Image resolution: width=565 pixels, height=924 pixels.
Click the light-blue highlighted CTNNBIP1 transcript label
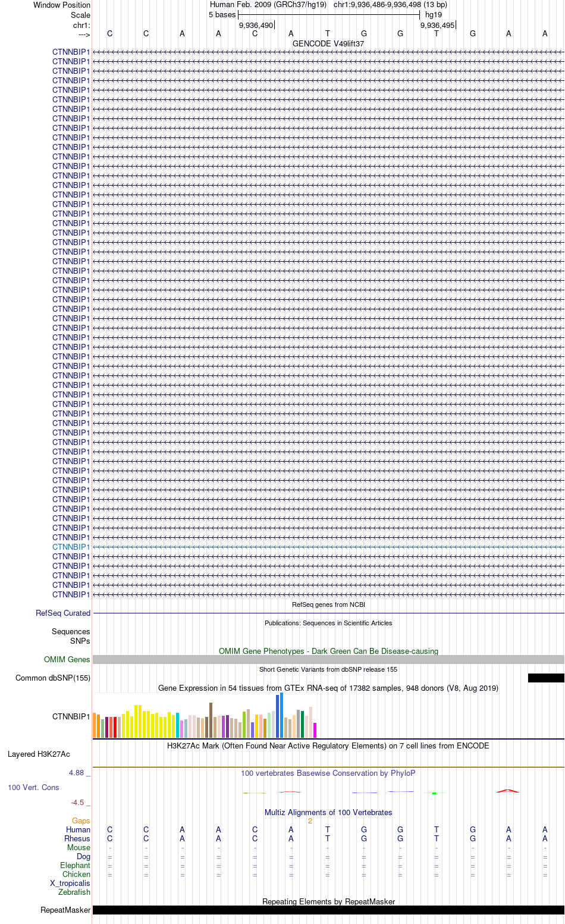(71, 547)
